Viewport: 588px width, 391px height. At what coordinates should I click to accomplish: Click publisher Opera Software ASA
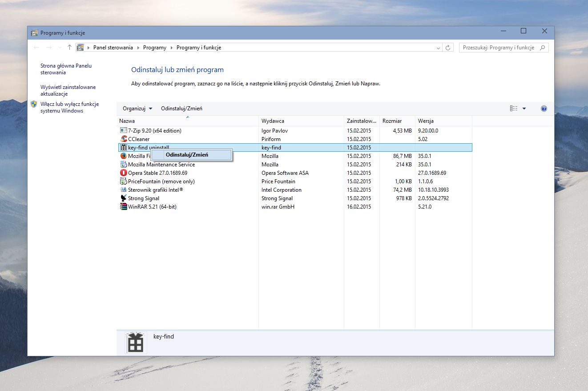point(285,173)
